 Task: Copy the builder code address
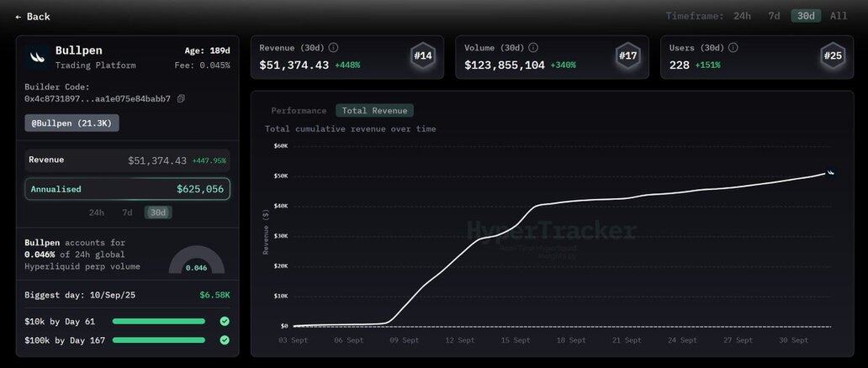tap(181, 99)
